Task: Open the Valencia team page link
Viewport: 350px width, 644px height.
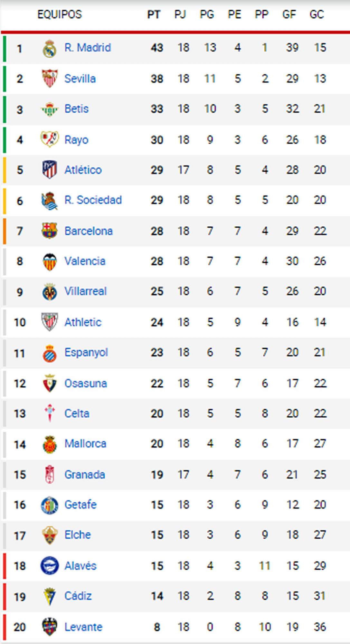Action: coord(85,261)
